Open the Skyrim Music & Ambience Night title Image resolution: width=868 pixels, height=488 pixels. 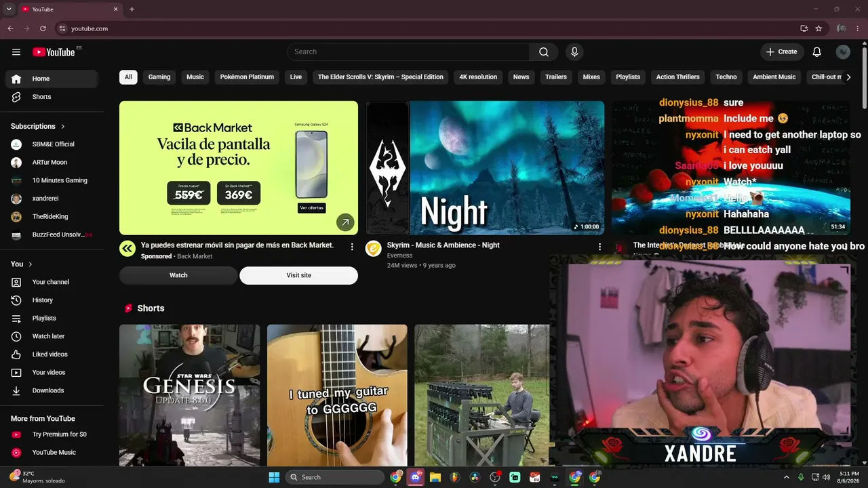(x=443, y=245)
